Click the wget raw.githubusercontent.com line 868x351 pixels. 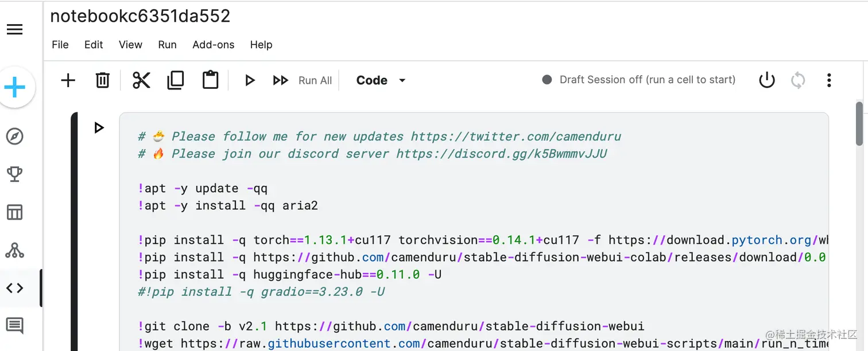coord(482,343)
